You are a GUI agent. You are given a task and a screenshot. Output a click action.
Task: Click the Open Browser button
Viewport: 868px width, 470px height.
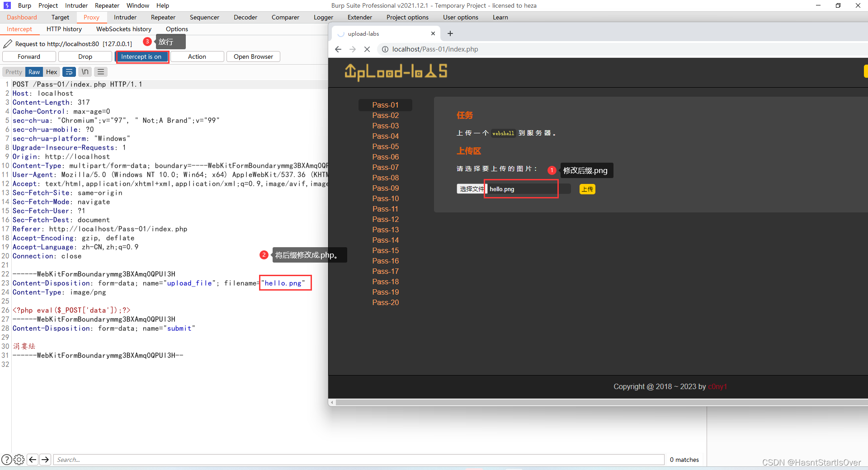pos(253,56)
